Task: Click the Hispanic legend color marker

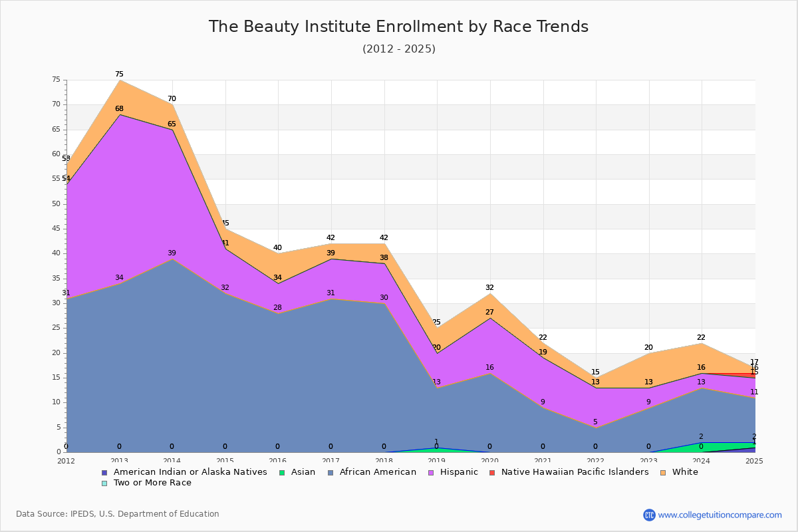Action: 431,472
